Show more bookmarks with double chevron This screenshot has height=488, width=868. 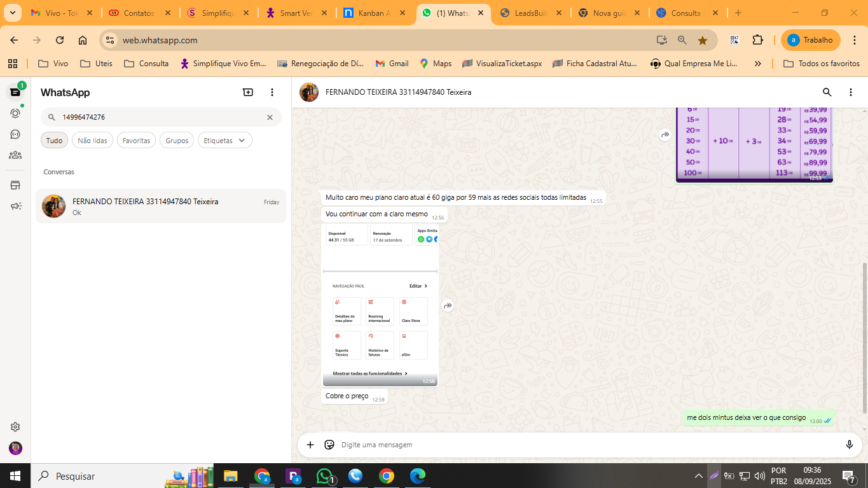758,64
